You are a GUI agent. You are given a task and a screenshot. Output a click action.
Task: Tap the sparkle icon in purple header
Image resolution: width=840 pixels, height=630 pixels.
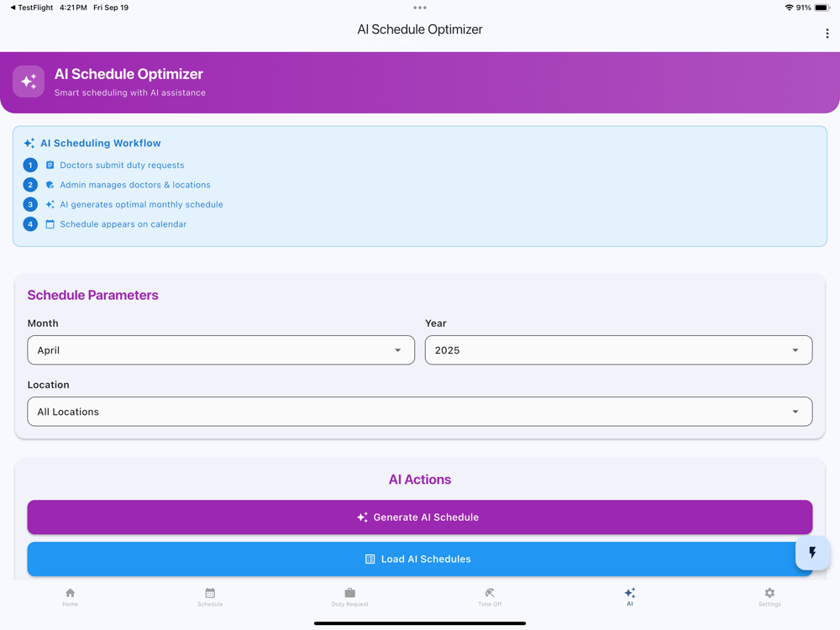[29, 81]
